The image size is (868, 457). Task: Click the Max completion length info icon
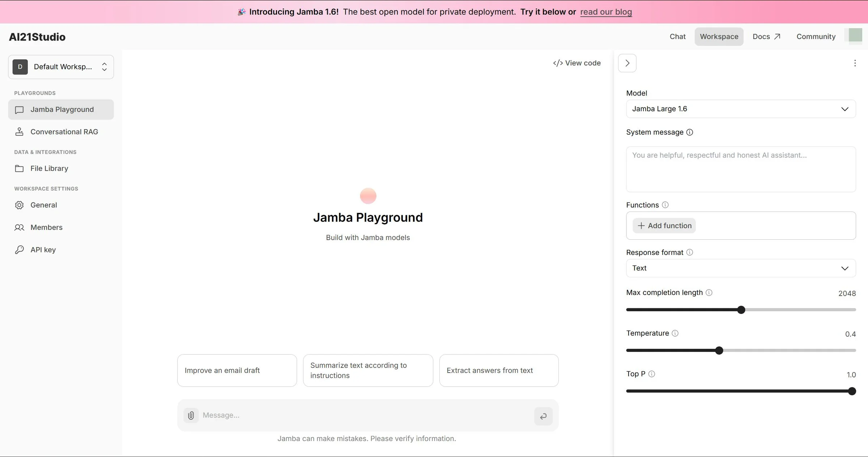coord(709,292)
